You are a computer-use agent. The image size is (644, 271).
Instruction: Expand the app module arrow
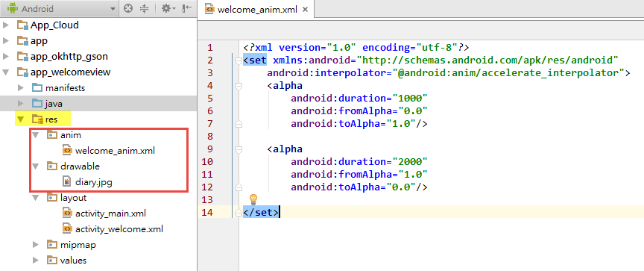[6, 41]
